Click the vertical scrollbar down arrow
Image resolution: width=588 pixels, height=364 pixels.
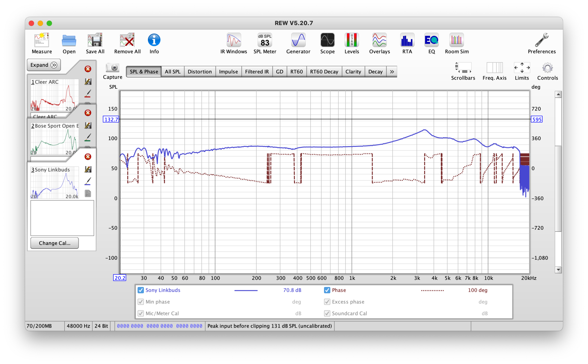[x=558, y=269]
